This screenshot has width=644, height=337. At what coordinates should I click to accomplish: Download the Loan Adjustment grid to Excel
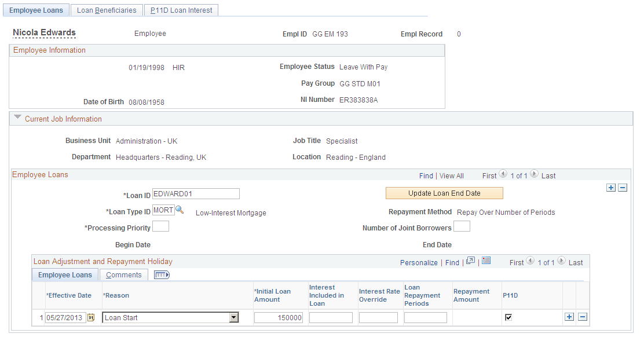[486, 262]
